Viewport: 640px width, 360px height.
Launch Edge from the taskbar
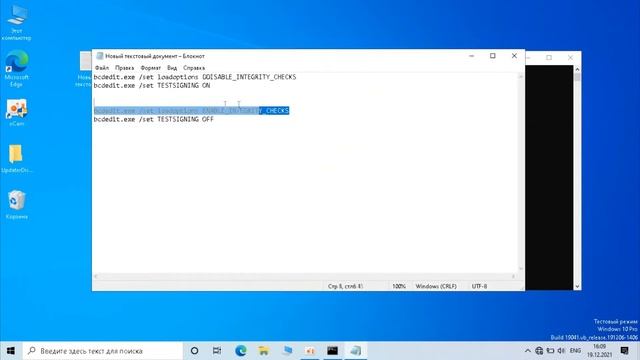(240, 351)
